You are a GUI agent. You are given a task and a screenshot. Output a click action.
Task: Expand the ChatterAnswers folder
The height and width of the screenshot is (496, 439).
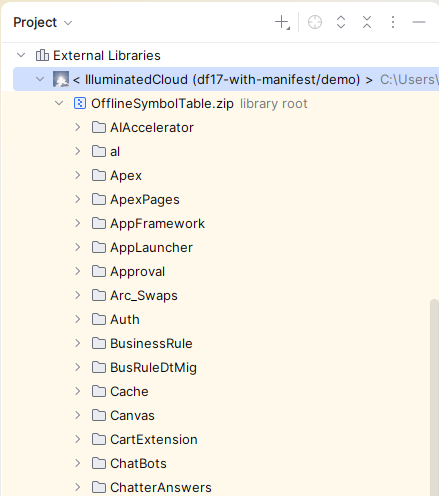click(78, 487)
